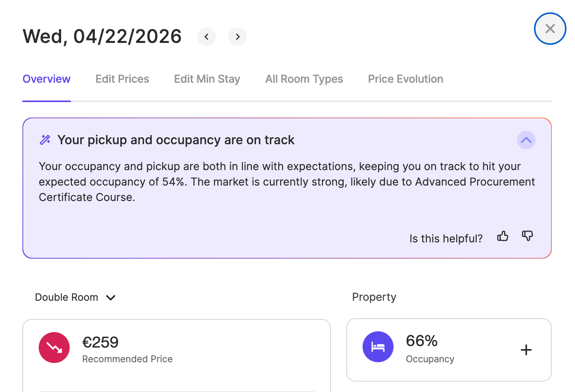View the Price Evolution tab
575x392 pixels.
click(406, 79)
